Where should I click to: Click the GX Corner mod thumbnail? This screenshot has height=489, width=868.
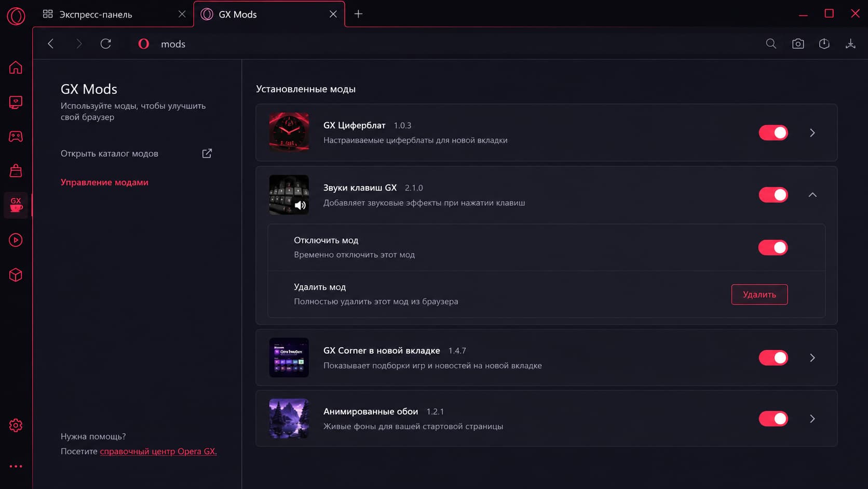pyautogui.click(x=289, y=358)
